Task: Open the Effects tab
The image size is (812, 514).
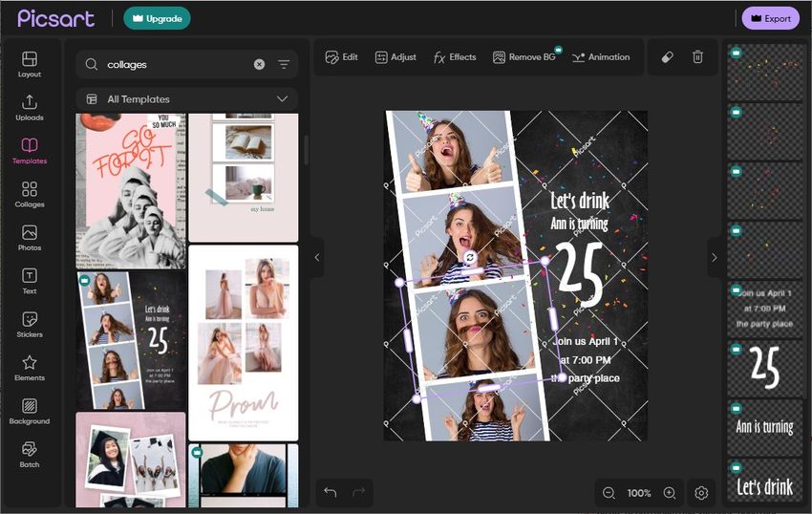Action: pyautogui.click(x=455, y=57)
